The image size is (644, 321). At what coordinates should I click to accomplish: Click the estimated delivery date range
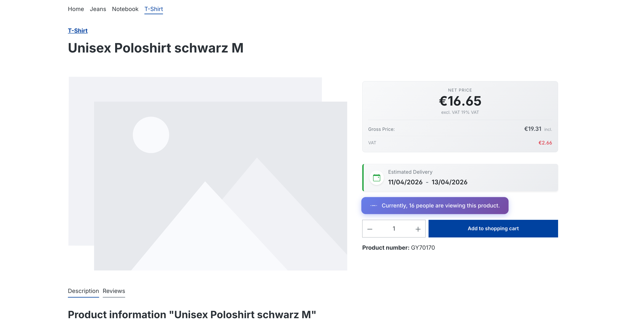tap(428, 182)
